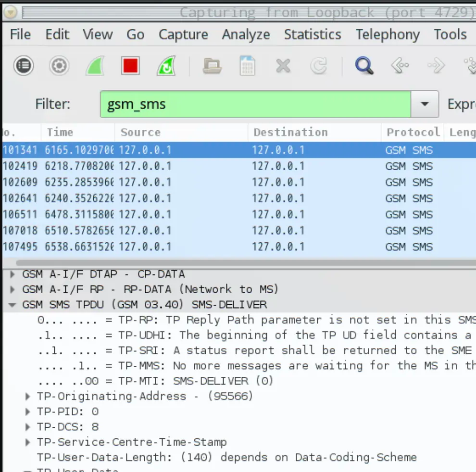Collapse the GSM SMS TPDU SMS-DELIVER section
This screenshot has height=472, width=476.
click(12, 304)
